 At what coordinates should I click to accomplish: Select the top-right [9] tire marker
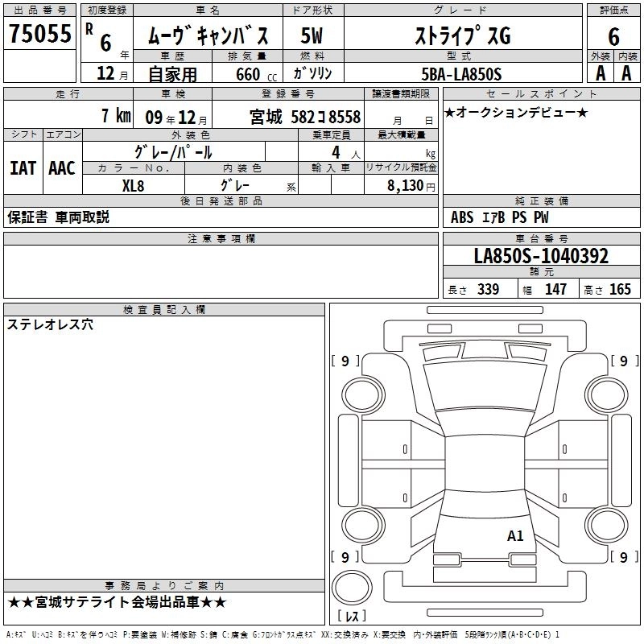tap(623, 361)
